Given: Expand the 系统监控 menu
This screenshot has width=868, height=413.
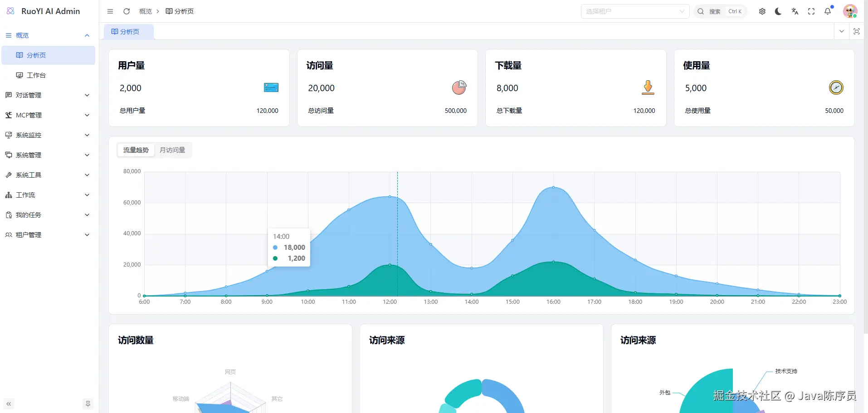Looking at the screenshot, I should [x=48, y=135].
